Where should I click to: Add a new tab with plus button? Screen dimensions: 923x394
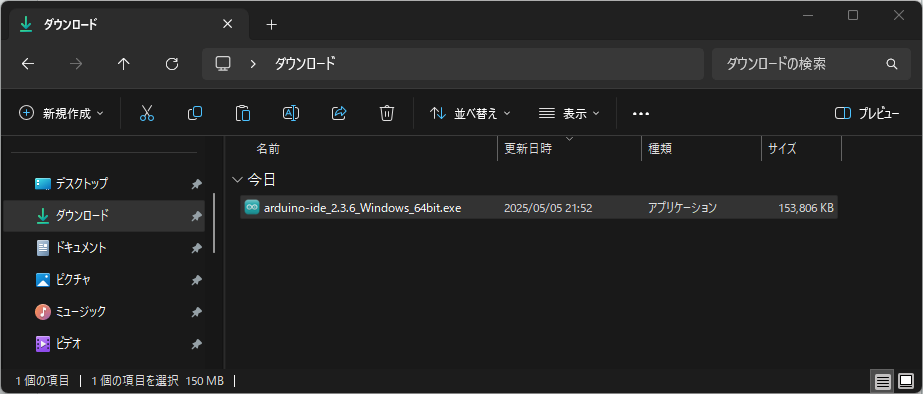[271, 24]
